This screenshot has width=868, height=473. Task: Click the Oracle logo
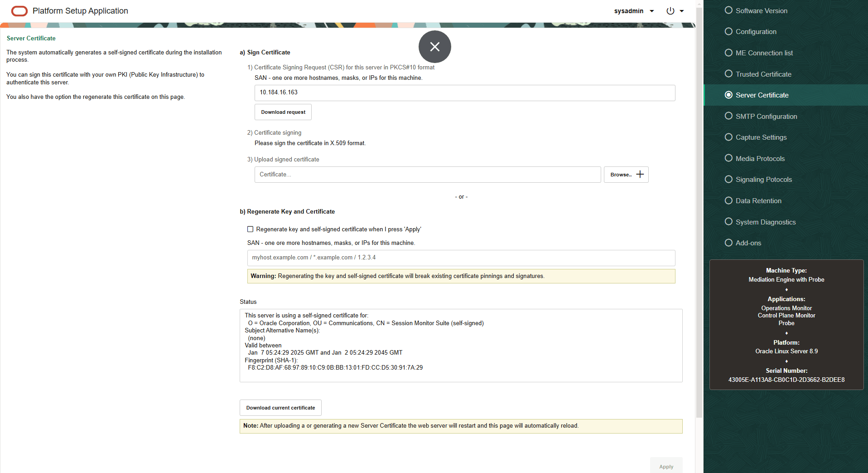pyautogui.click(x=19, y=11)
